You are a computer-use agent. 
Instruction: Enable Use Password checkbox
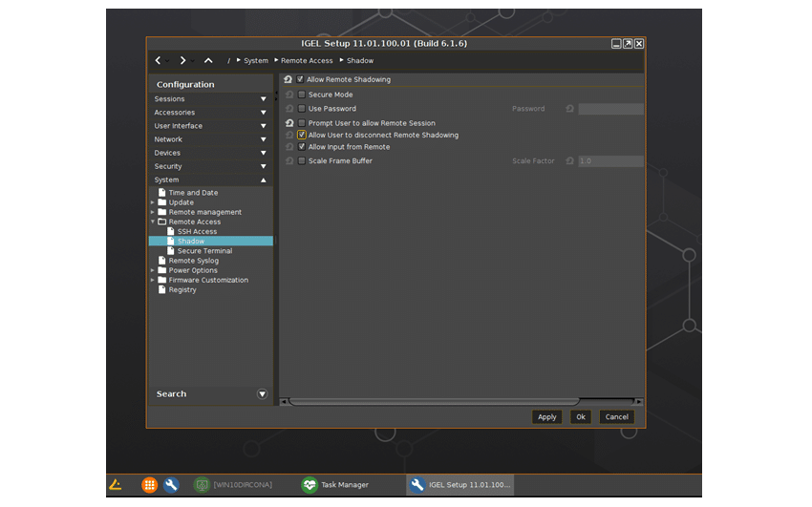[x=302, y=109]
